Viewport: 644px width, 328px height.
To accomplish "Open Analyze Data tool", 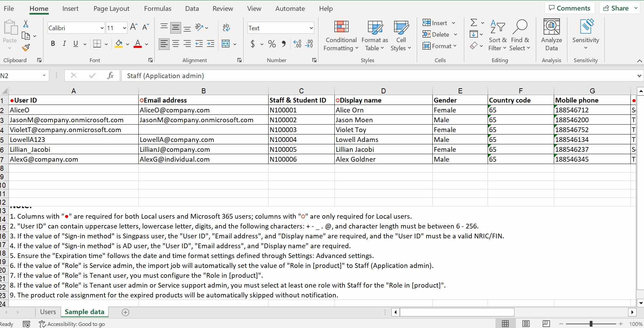I will click(551, 35).
